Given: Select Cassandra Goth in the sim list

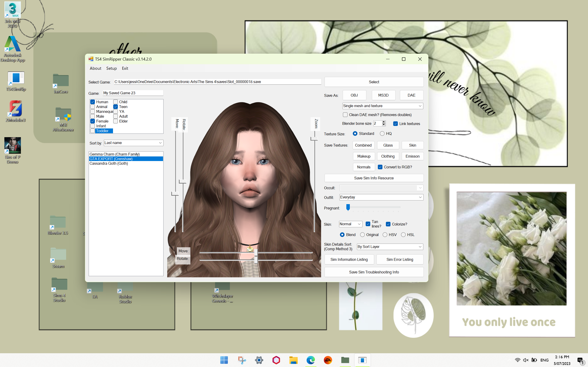Looking at the screenshot, I should pyautogui.click(x=109, y=163).
